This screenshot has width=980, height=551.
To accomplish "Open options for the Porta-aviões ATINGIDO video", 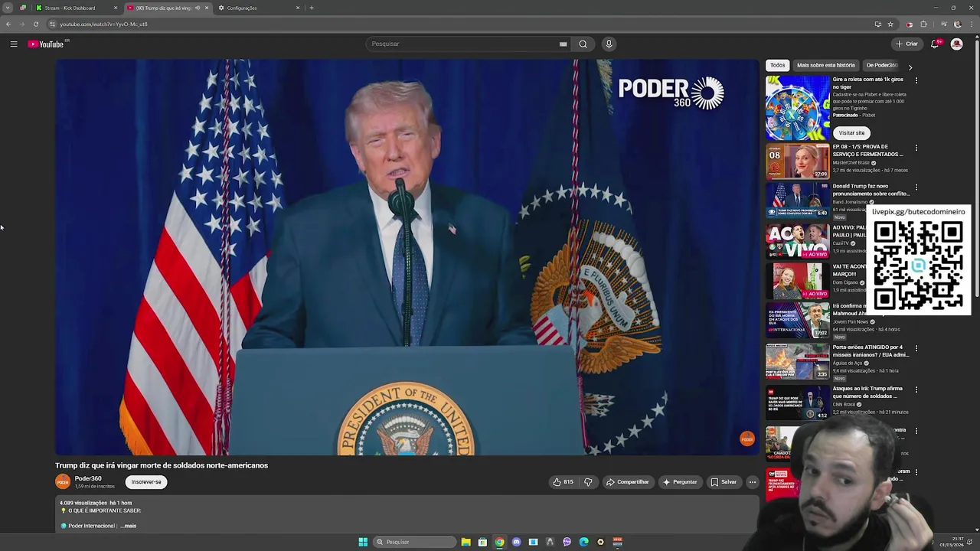I will (x=916, y=348).
